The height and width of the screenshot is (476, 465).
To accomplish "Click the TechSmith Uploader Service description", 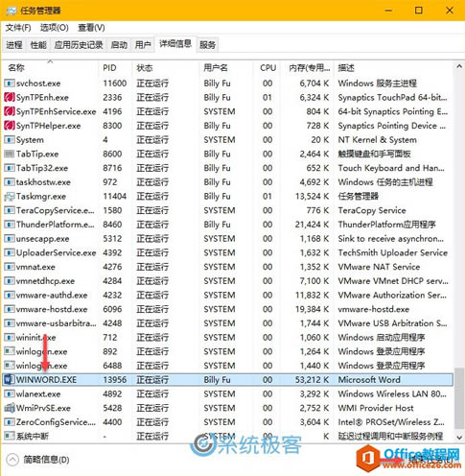I will point(393,252).
